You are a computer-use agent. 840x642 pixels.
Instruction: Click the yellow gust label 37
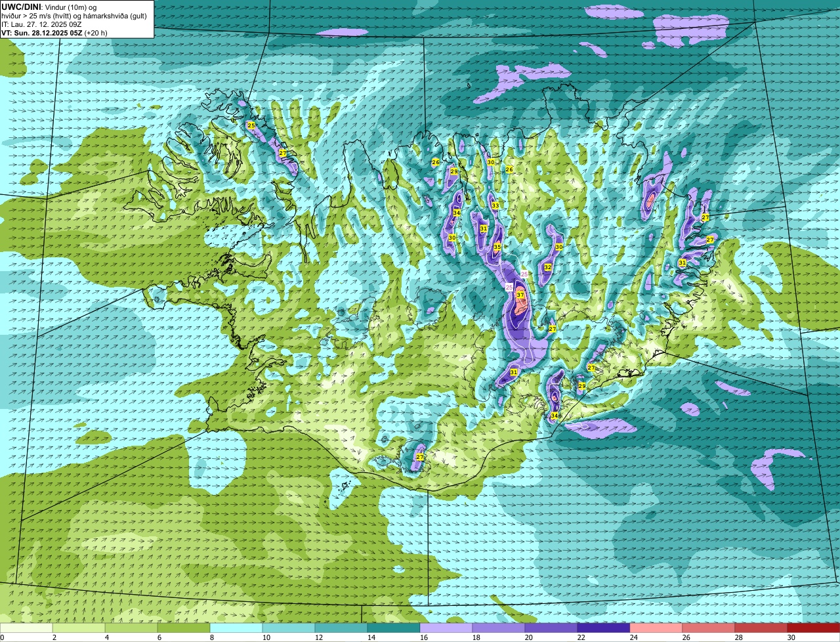click(x=520, y=295)
